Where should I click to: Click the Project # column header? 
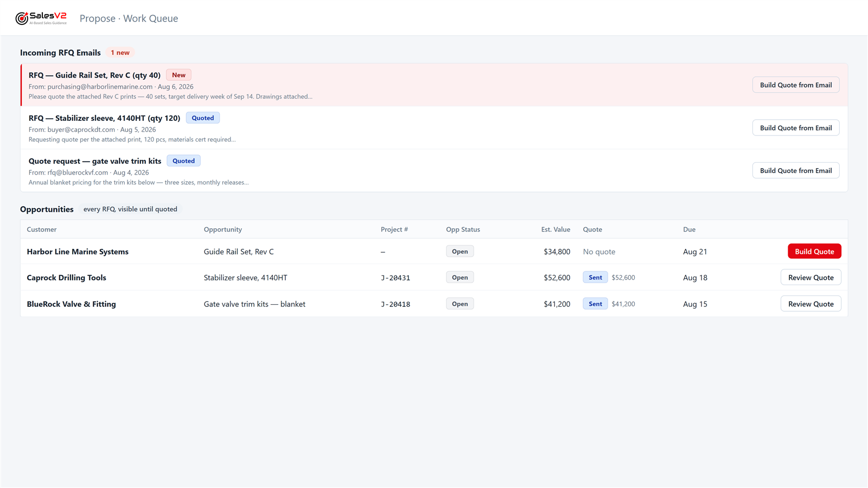tap(394, 229)
